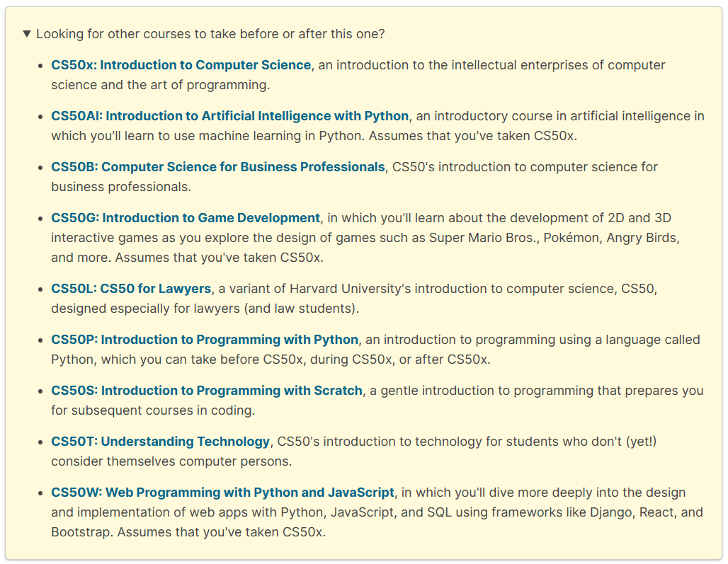Click CS50B: Computer Science for Business Professionals
The image size is (728, 564).
[x=215, y=166]
